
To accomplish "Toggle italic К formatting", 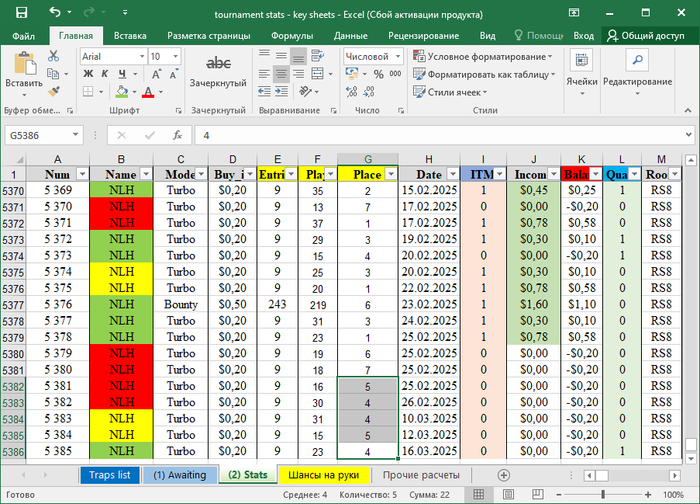I will click(104, 74).
